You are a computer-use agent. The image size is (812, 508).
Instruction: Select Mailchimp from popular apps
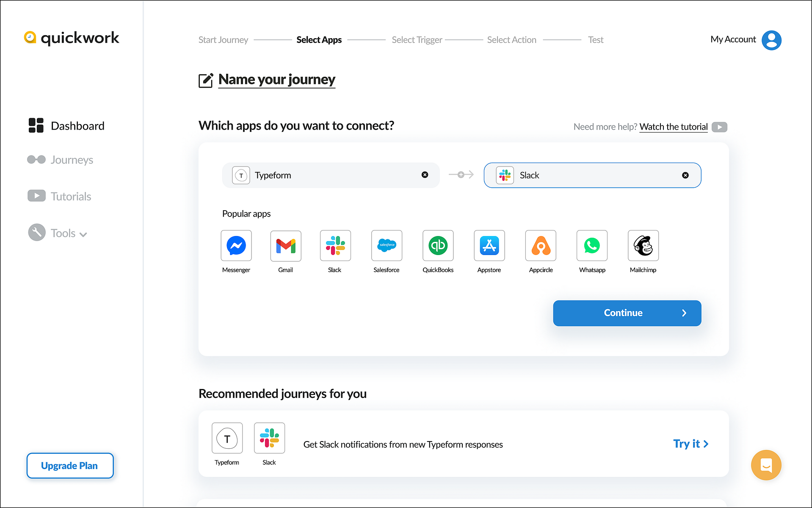point(643,245)
